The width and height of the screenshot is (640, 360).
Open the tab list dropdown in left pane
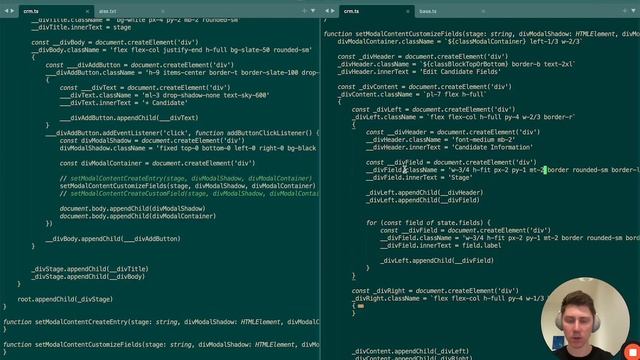pos(313,11)
